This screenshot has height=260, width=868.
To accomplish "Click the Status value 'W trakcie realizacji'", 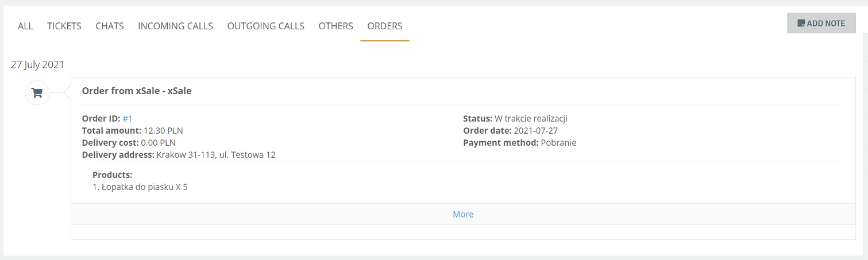I will pyautogui.click(x=531, y=119).
